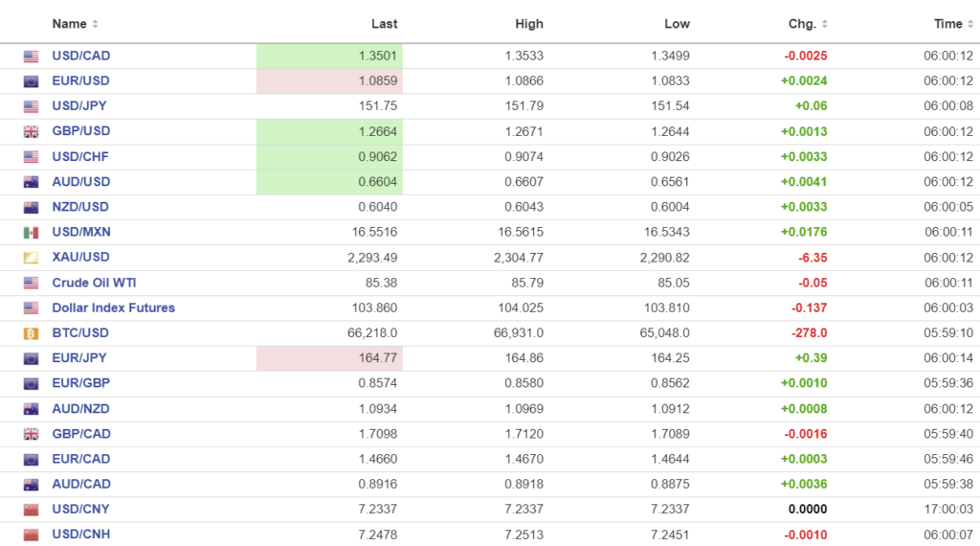Image resolution: width=980 pixels, height=546 pixels.
Task: Open the USD/JPY pair page
Action: point(80,106)
